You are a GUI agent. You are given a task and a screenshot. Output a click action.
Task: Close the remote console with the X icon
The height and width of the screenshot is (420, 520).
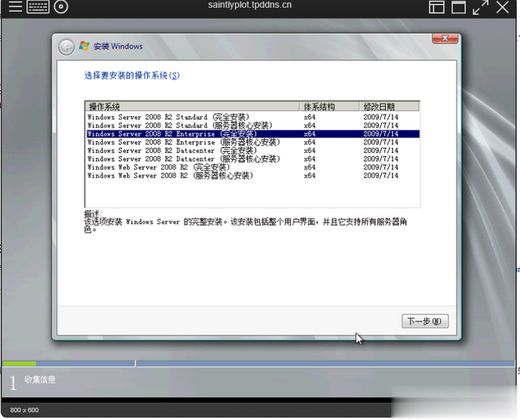502,7
